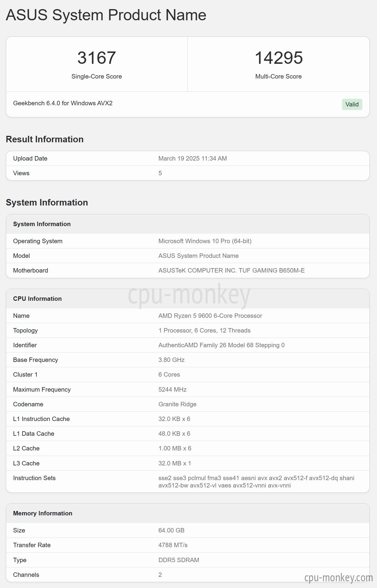Click the 'Single-Core Score' label
Viewport: 377px width, 588px height.
(96, 76)
